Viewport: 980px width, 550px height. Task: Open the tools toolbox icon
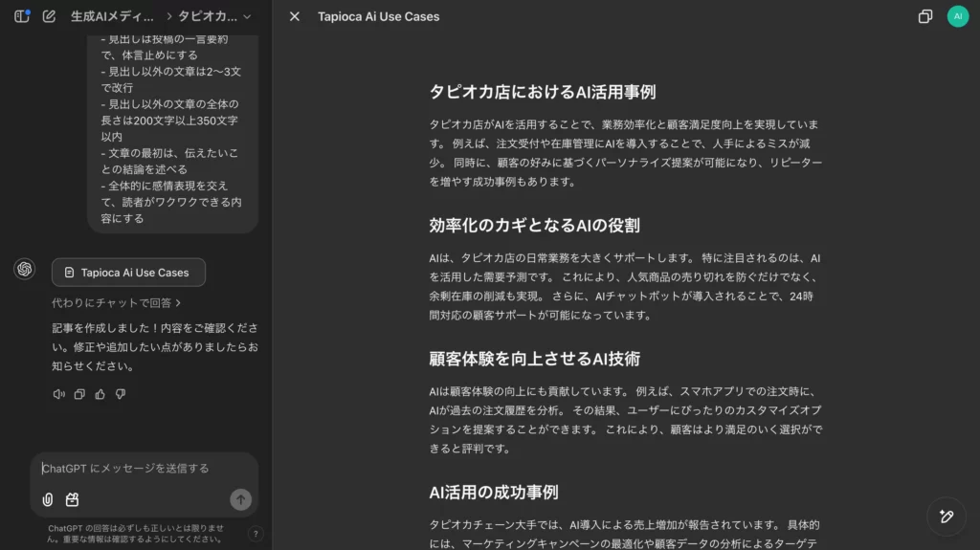click(x=72, y=499)
